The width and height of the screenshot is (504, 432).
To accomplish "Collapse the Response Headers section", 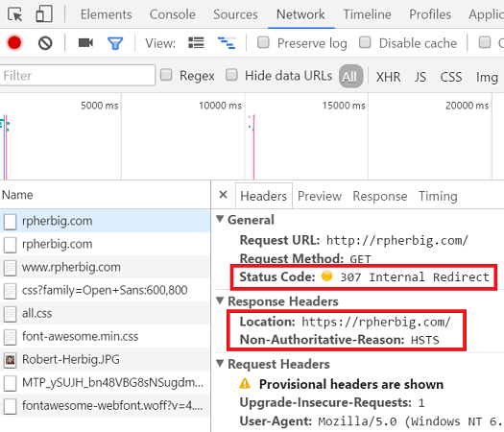I will 220,300.
